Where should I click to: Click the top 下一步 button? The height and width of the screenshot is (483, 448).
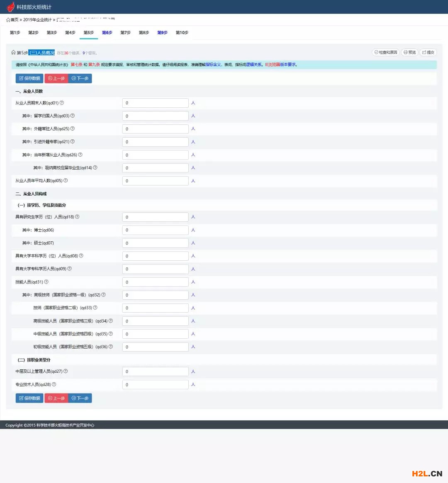pyautogui.click(x=80, y=78)
